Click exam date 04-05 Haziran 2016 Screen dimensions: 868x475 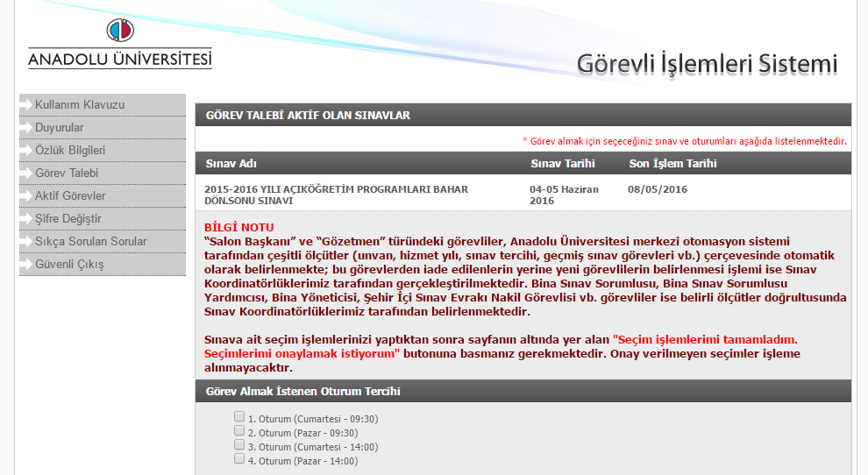click(564, 195)
